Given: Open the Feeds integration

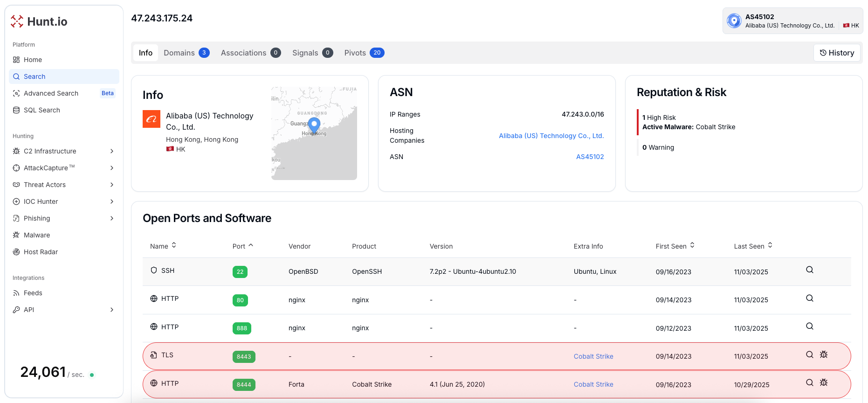Looking at the screenshot, I should pos(33,293).
